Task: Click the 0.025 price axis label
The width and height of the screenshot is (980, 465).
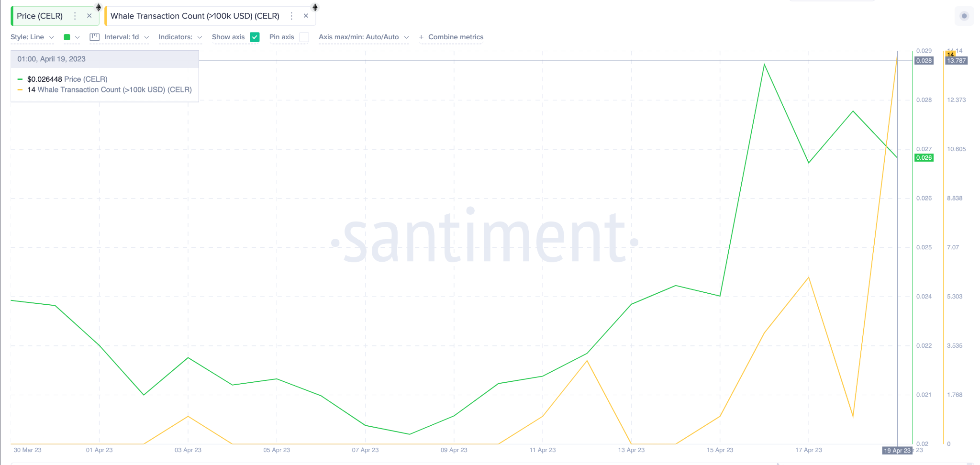Action: [x=924, y=247]
